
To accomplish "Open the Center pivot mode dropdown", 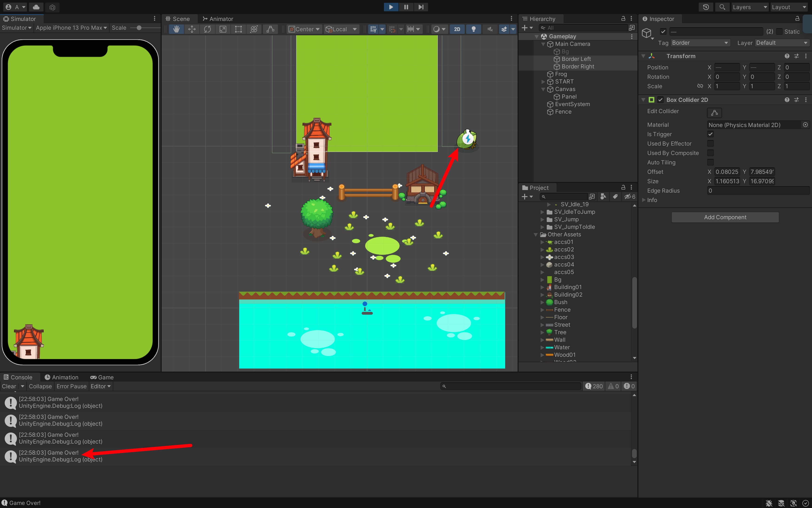I will pos(304,29).
